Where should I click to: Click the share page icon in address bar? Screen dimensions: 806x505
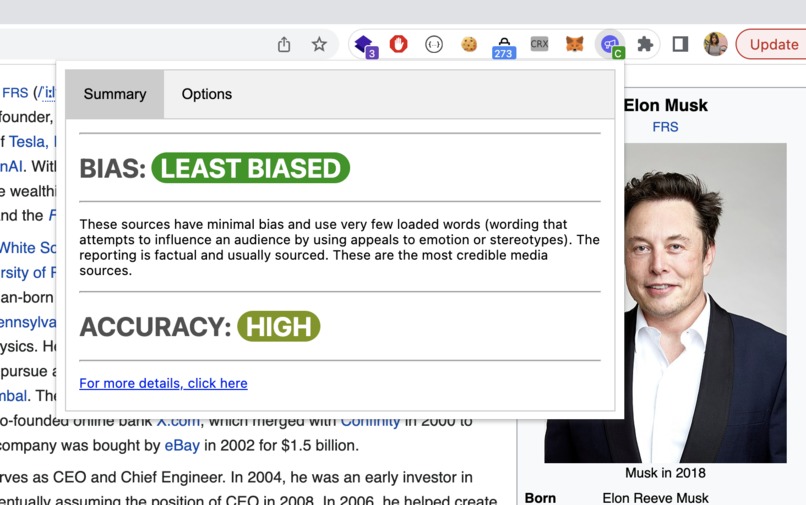coord(284,45)
